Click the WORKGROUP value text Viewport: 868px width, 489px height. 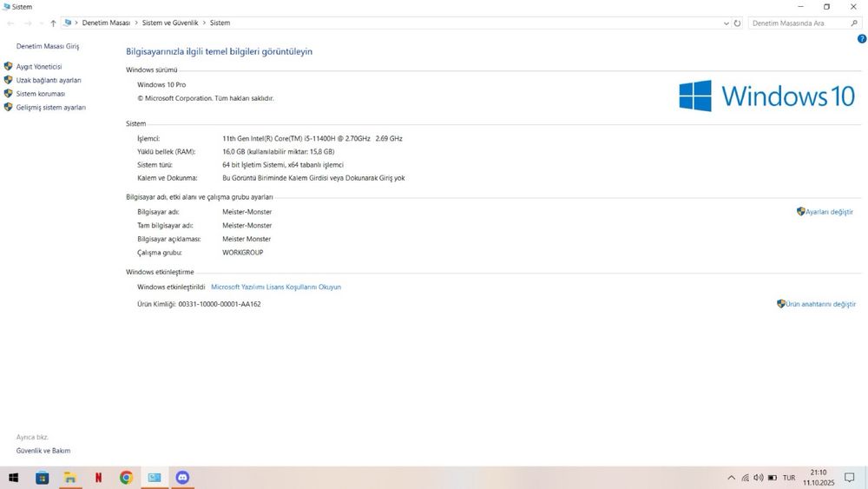click(242, 253)
